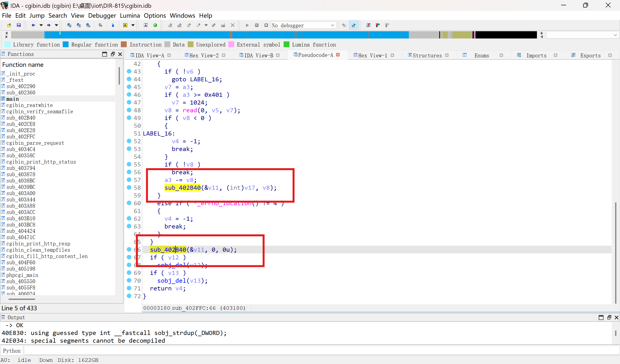620x364 pixels.
Task: Open the File menu
Action: (x=7, y=15)
